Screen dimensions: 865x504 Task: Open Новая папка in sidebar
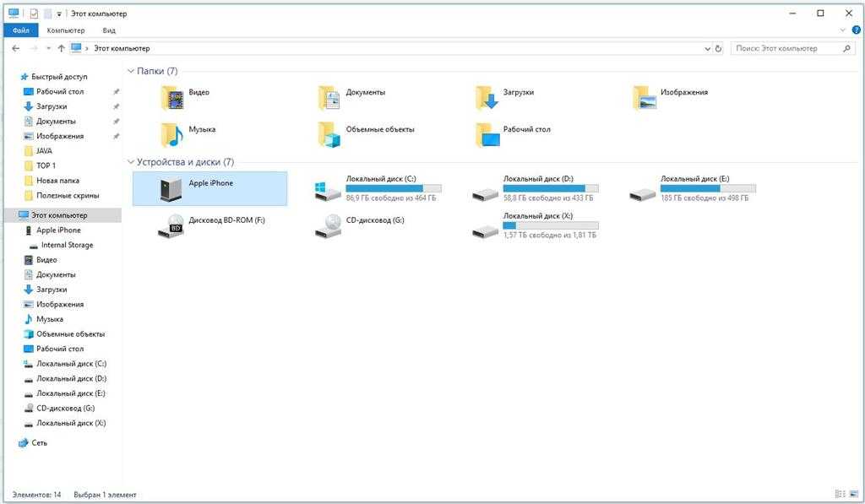[57, 181]
